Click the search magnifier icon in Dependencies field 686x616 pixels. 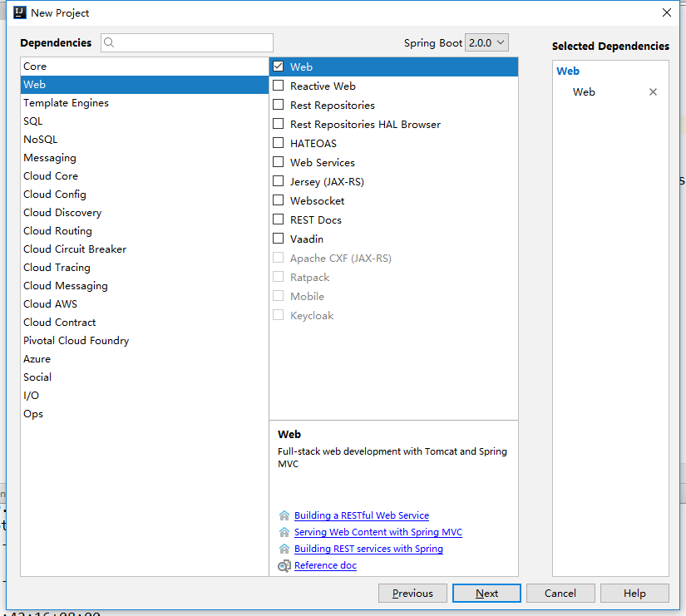point(110,42)
